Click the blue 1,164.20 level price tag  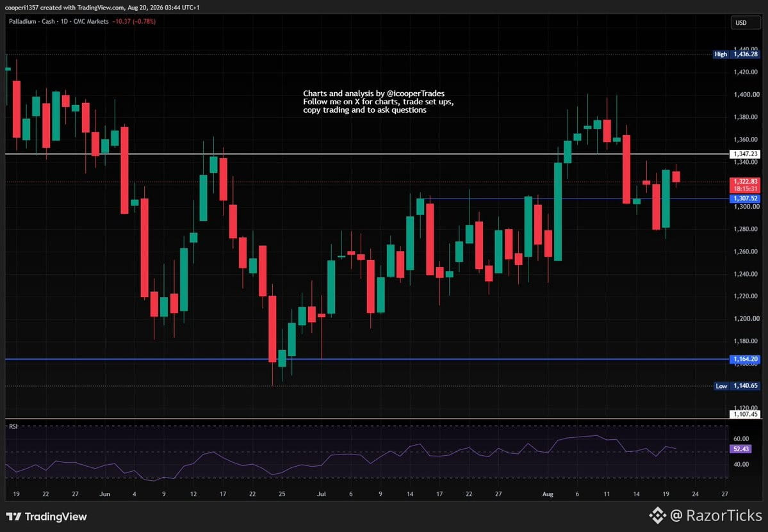[745, 359]
